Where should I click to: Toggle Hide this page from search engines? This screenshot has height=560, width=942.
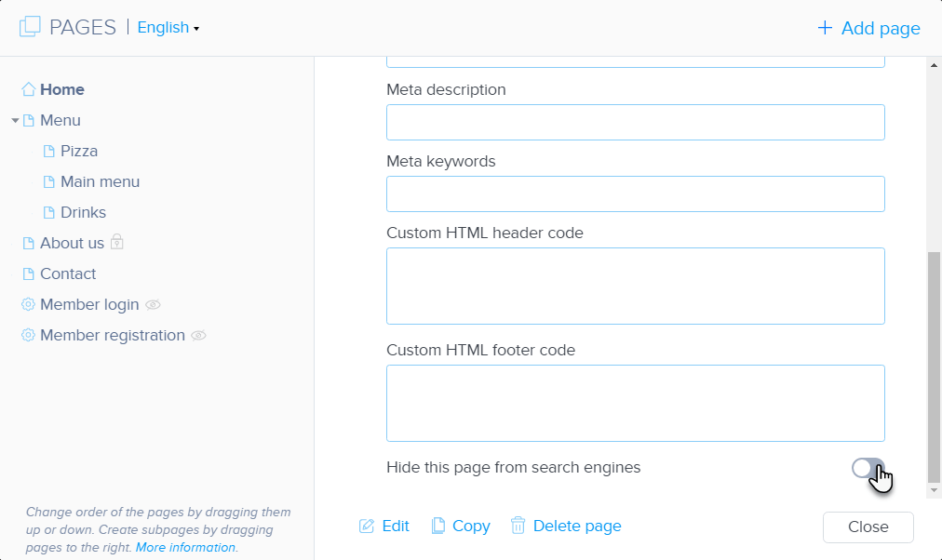[868, 468]
